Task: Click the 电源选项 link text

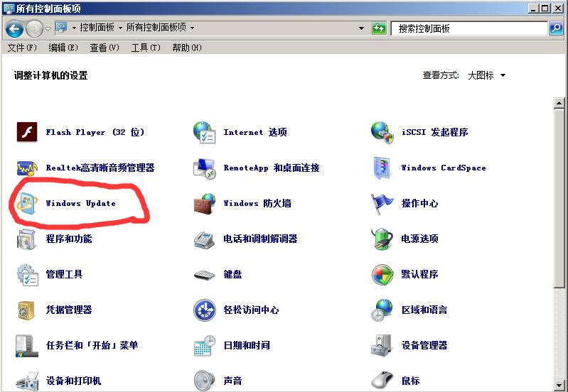Action: tap(419, 239)
